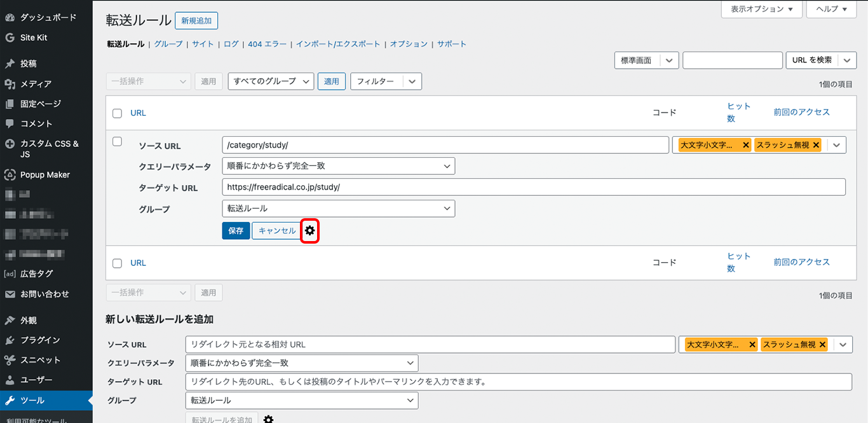Toggle the select-all checkbox in table footer

click(x=117, y=263)
